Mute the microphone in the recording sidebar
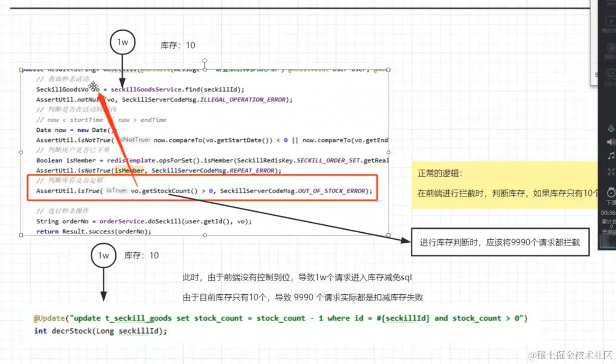This screenshot has width=616, height=364. pos(611,129)
